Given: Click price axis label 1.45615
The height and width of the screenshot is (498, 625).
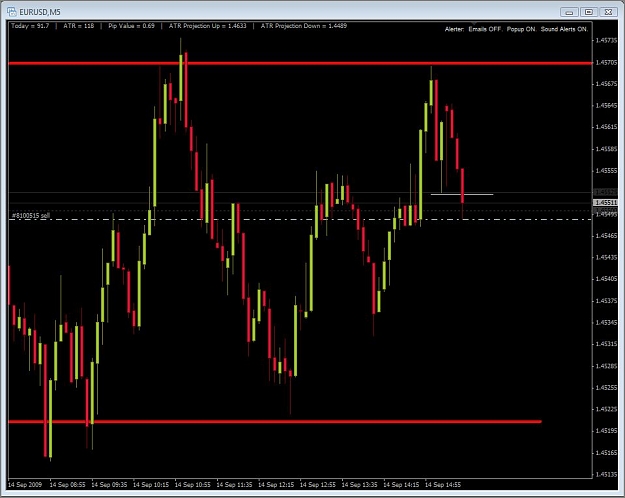Looking at the screenshot, I should coord(606,127).
